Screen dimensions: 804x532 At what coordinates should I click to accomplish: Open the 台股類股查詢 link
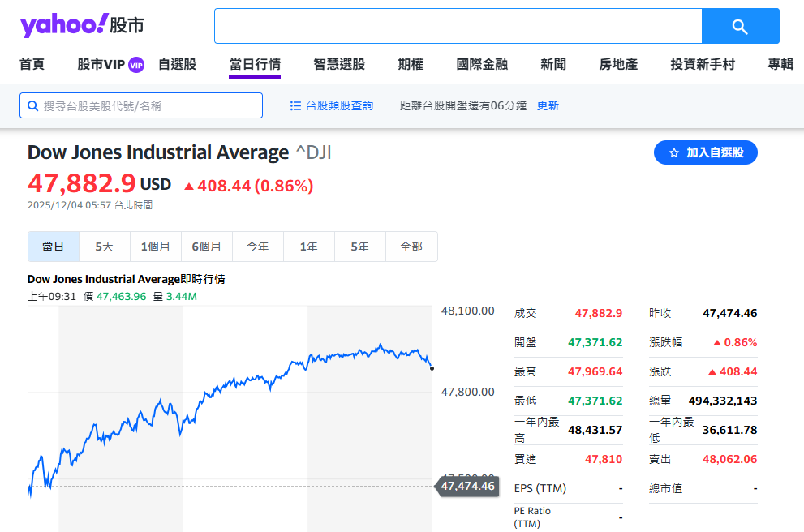pos(338,105)
